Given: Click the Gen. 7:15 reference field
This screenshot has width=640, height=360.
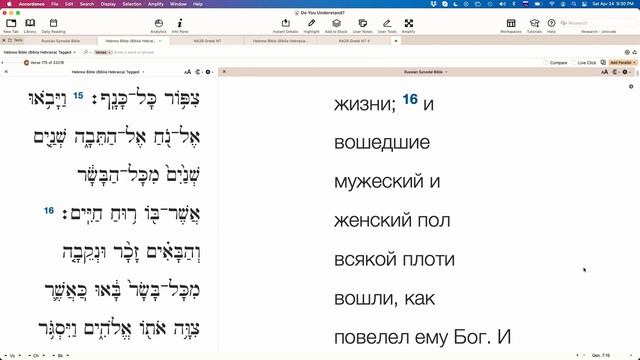Looking at the screenshot, I should (601, 356).
